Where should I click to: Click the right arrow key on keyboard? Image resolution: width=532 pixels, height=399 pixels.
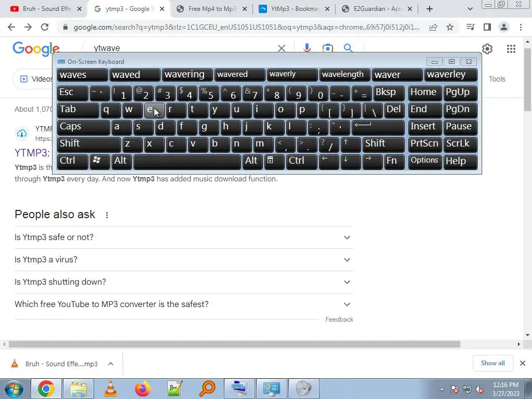372,161
